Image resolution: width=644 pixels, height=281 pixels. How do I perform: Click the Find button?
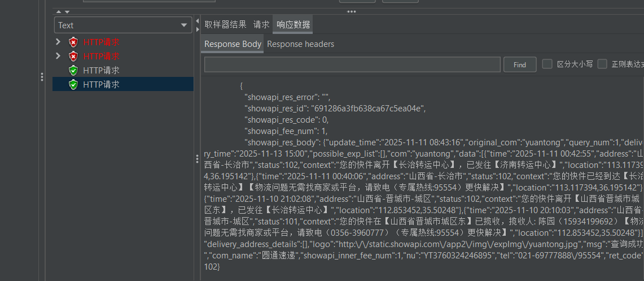click(x=520, y=64)
